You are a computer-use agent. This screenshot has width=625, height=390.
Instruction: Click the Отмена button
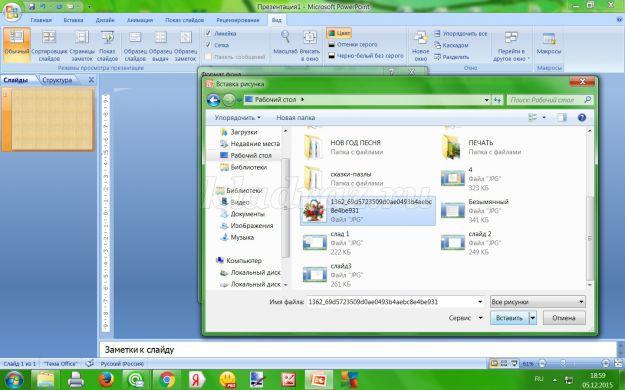pos(564,318)
